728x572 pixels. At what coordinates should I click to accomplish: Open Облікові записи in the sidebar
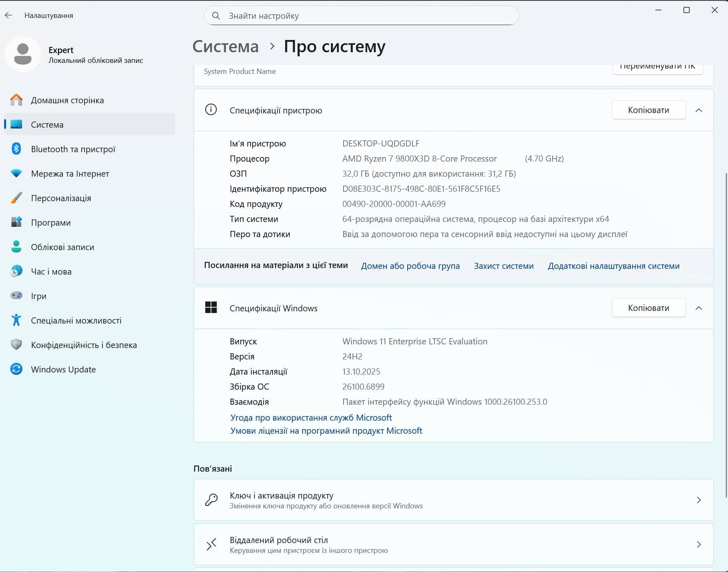pos(62,247)
